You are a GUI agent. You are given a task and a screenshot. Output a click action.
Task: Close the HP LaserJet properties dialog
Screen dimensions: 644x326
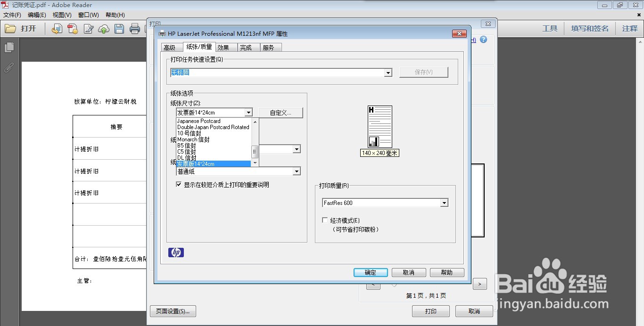pos(459,33)
